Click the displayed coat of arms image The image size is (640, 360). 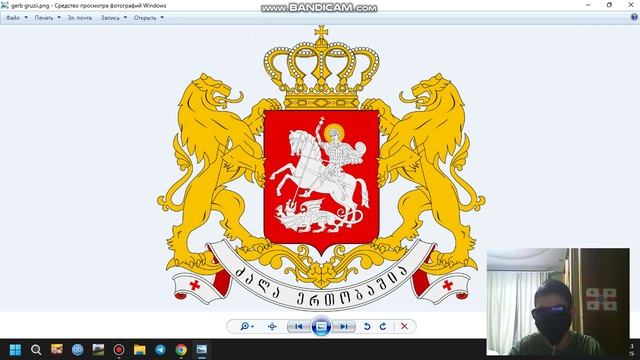(x=321, y=167)
